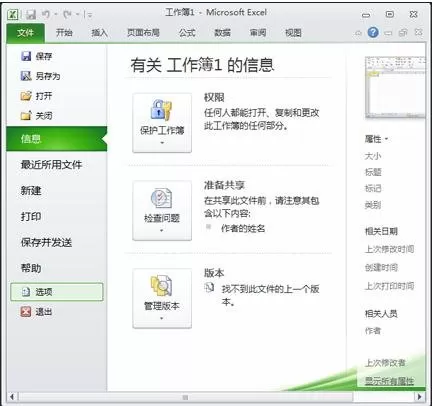Click the manage versions magnifier icon
The width and height of the screenshot is (432, 406).
click(x=161, y=286)
